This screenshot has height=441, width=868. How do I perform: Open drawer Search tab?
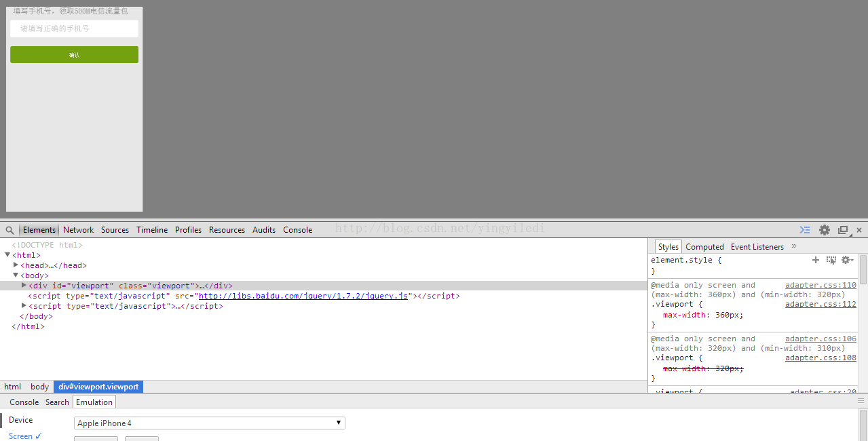click(57, 402)
